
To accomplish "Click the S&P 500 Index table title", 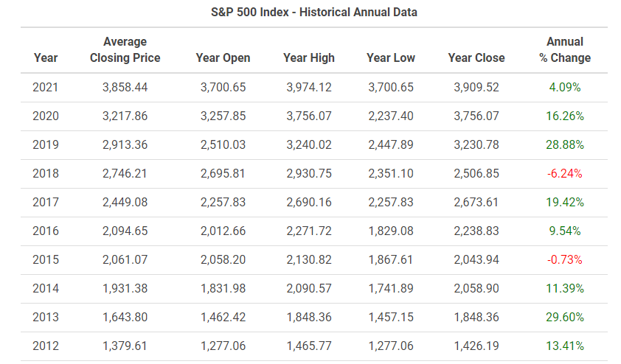I will point(313,13).
